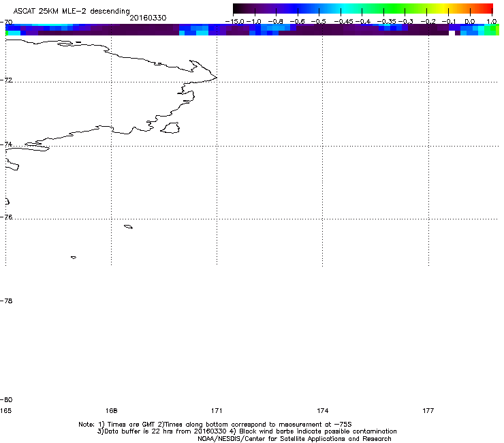
Task: Click the -0.5 color bar label
Action: pos(319,22)
